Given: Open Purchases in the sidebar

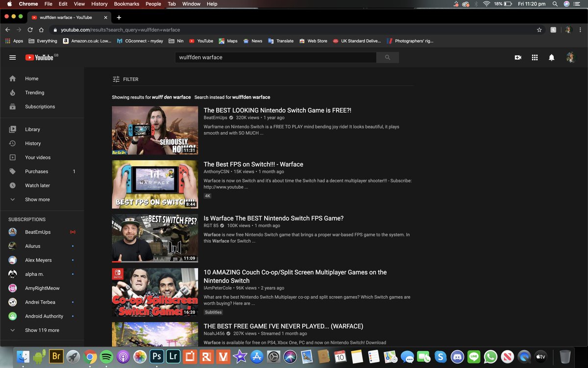Looking at the screenshot, I should [x=36, y=171].
